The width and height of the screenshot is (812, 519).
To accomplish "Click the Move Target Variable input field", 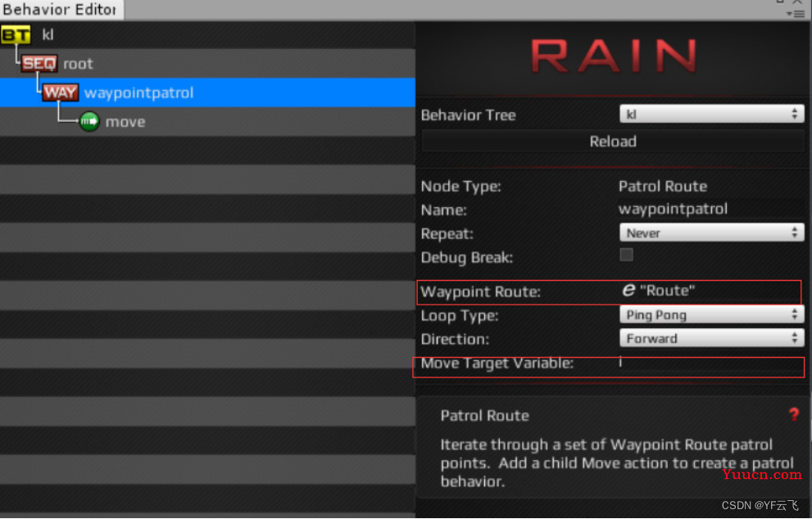I will (x=710, y=363).
